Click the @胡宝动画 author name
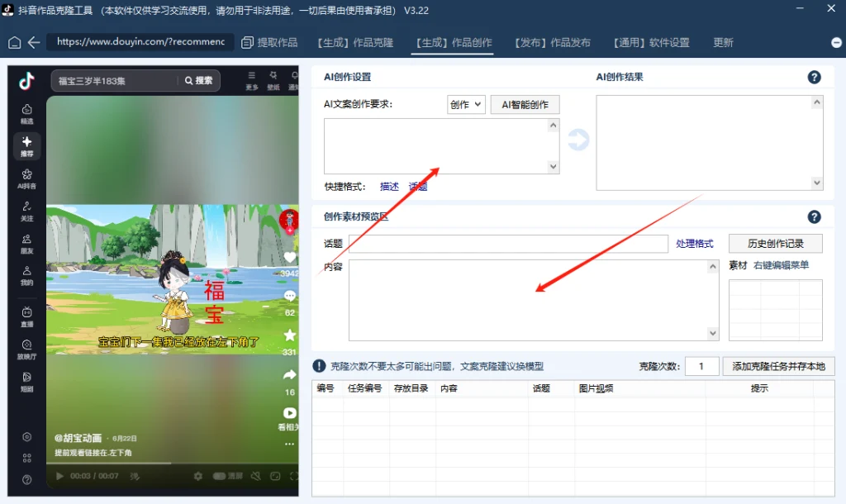 [x=78, y=438]
